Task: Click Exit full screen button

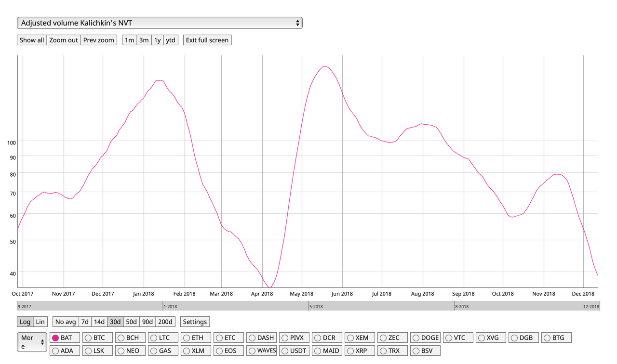Action: pyautogui.click(x=207, y=40)
